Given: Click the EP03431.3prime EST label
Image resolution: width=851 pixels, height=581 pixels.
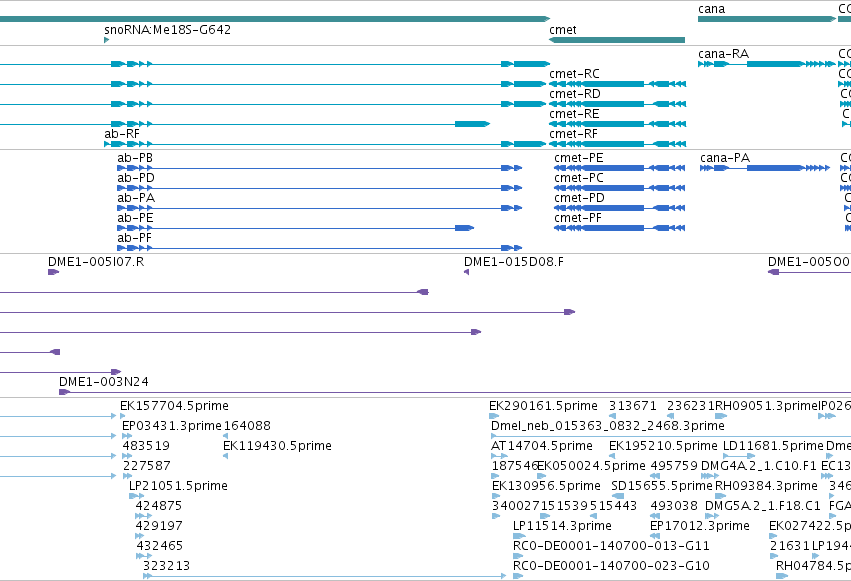Looking at the screenshot, I should [x=172, y=425].
